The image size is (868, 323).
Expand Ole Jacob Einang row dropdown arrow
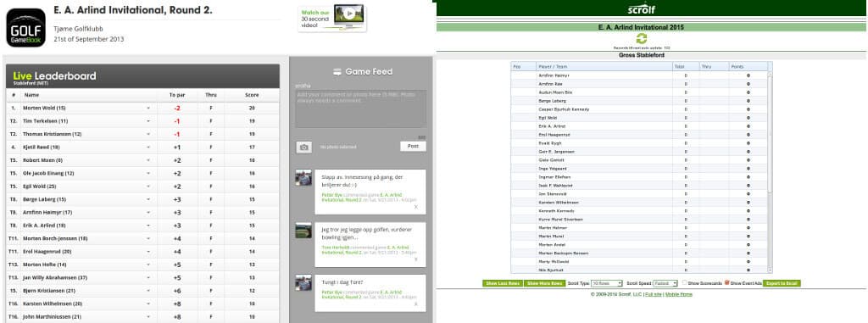coord(148,174)
